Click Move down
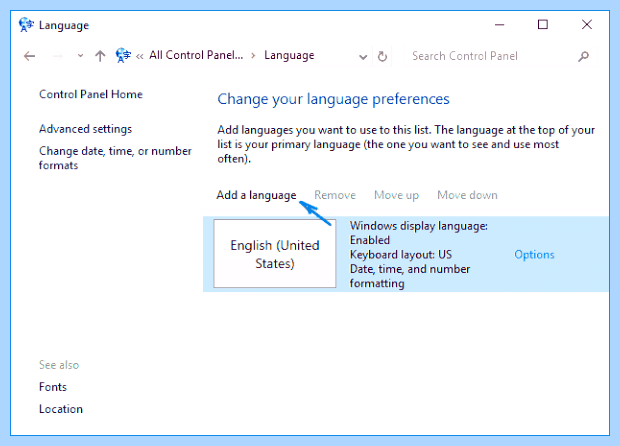Image resolution: width=620 pixels, height=446 pixels. point(467,195)
